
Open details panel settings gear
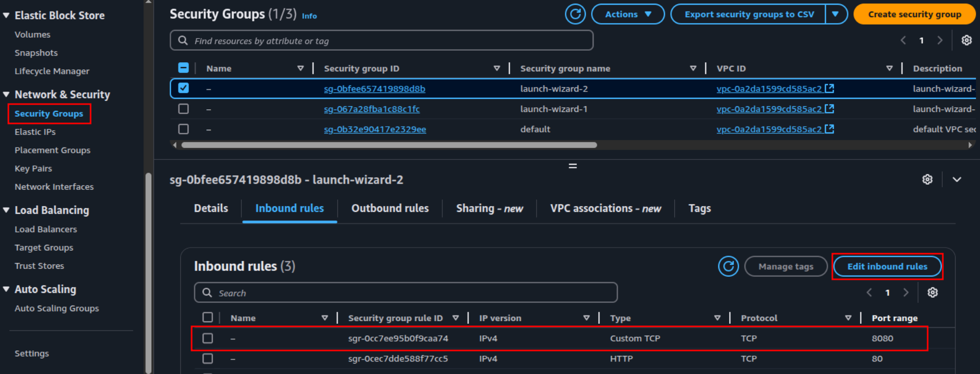[927, 179]
